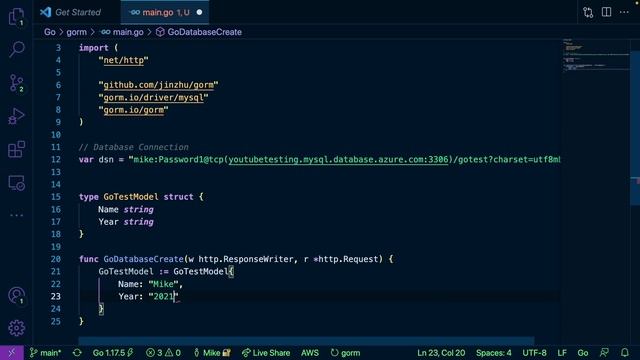
Task: Show additional views ellipsis in activity bar
Action: tap(16, 215)
